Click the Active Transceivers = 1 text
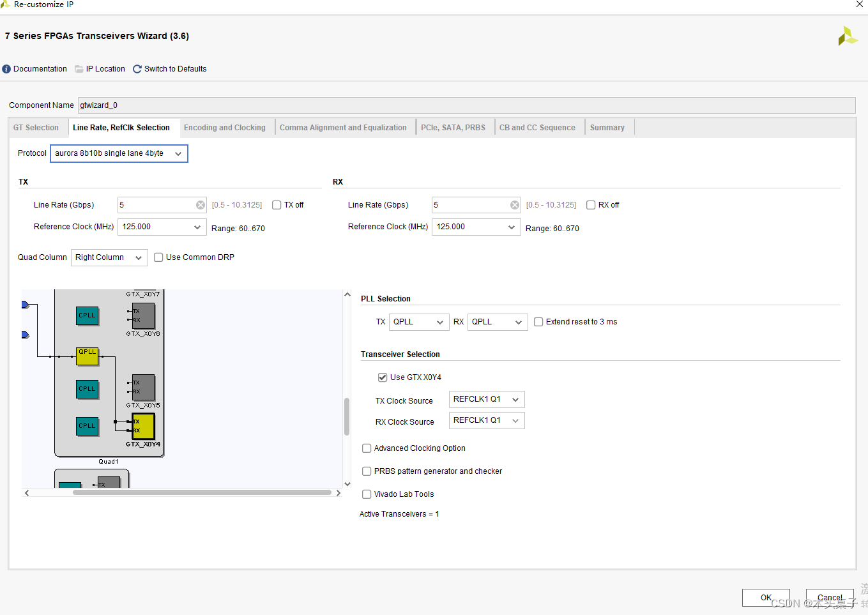The height and width of the screenshot is (615, 868). pyautogui.click(x=399, y=514)
